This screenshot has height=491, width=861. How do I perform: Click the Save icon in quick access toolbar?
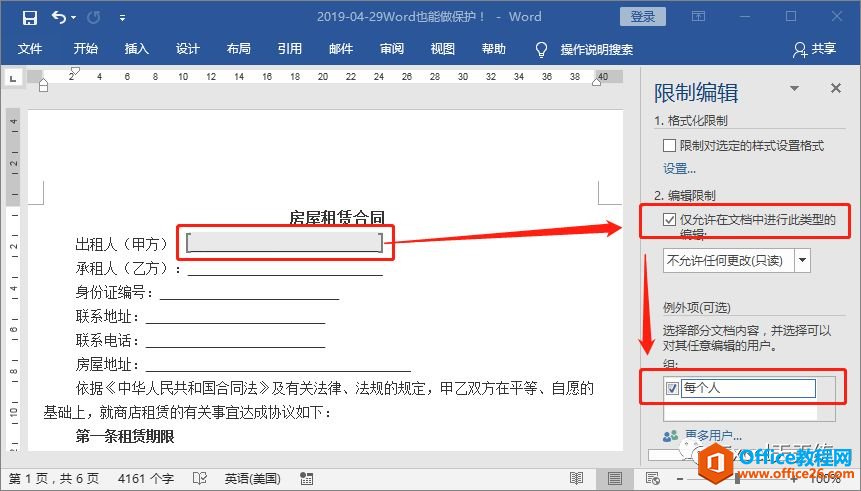coord(29,17)
